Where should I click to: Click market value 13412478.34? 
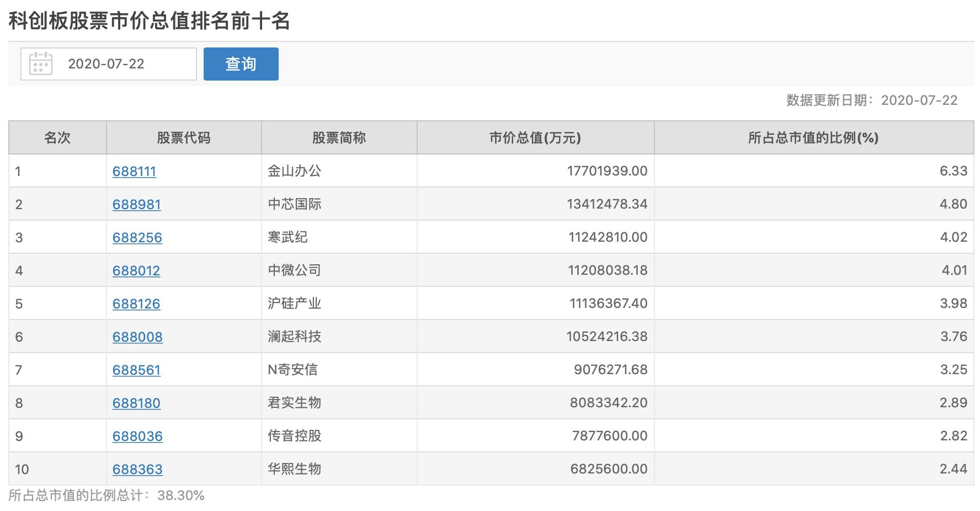pyautogui.click(x=607, y=204)
